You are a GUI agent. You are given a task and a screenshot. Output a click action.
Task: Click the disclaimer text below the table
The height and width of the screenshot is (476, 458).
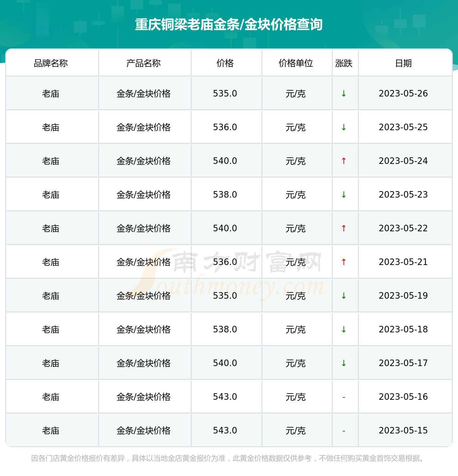click(228, 458)
